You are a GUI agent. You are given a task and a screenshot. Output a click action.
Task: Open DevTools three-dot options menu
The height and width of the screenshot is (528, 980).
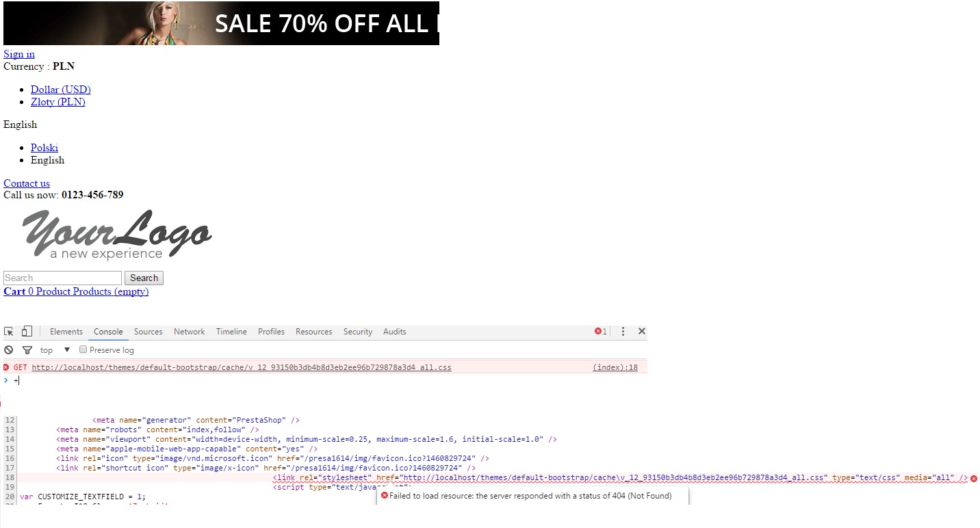tap(623, 332)
